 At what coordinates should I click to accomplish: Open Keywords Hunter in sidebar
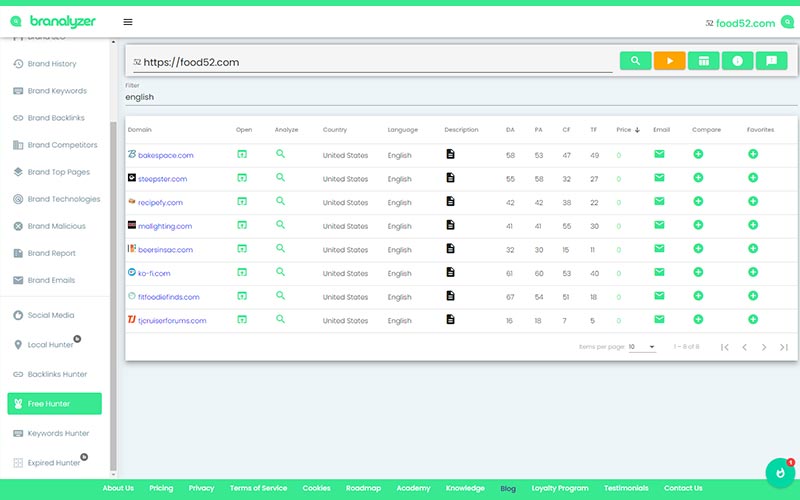click(x=58, y=433)
